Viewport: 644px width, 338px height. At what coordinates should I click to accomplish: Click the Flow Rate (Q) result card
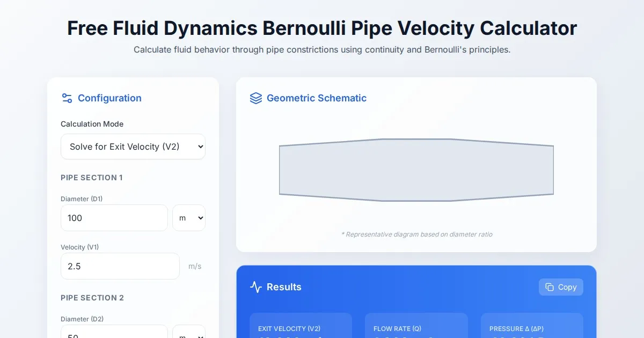[416, 326]
